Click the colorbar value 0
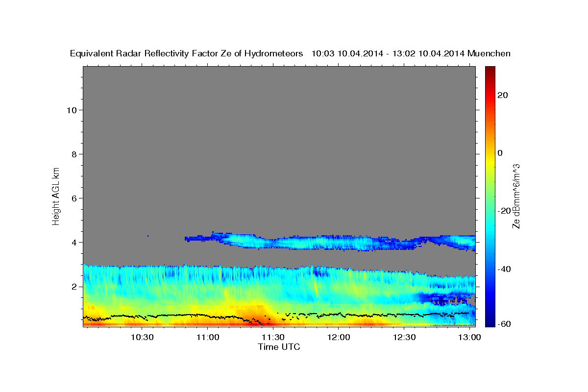 tap(500, 153)
